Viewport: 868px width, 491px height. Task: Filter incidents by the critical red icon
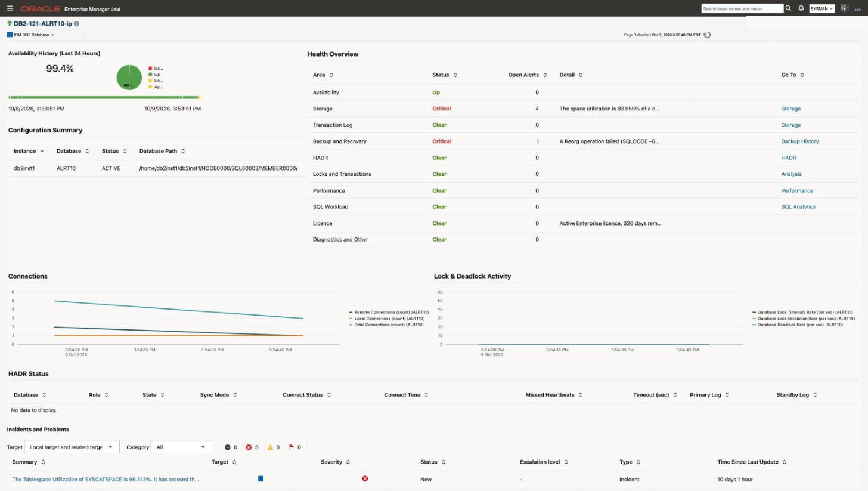tap(249, 447)
